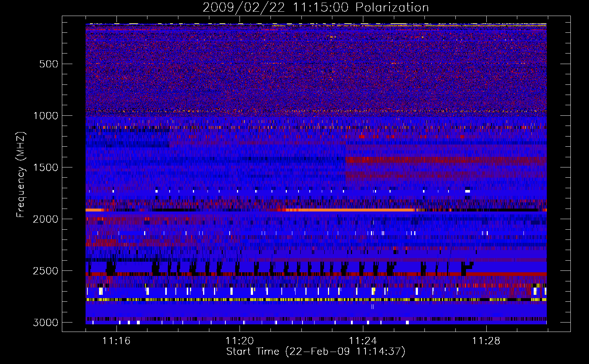Click the 1000 frequency tick label

coord(46,116)
